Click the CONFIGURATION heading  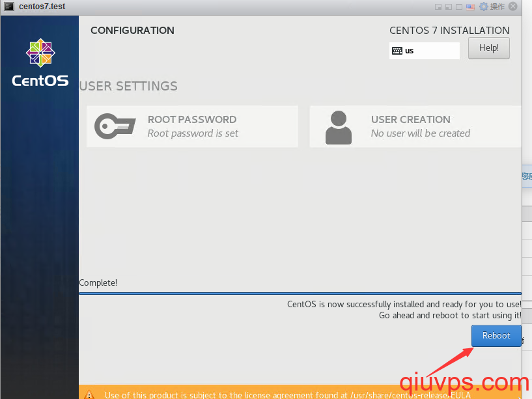coord(132,31)
